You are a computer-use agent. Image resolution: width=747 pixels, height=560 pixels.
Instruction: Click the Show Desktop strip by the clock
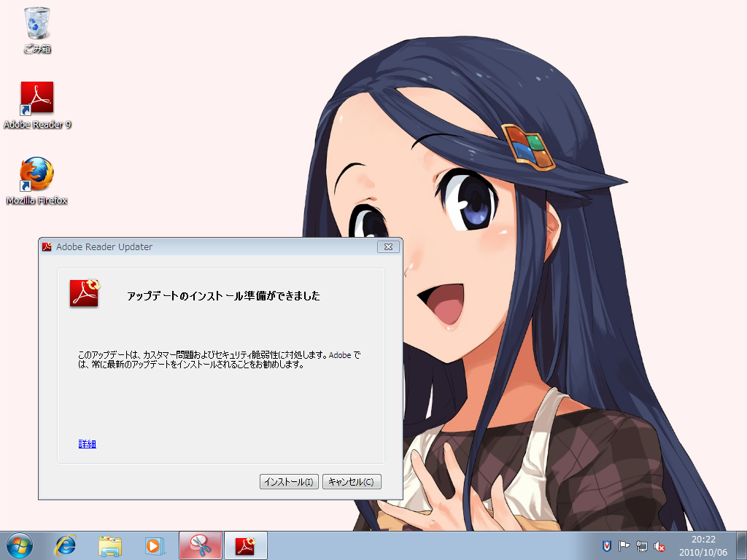pyautogui.click(x=742, y=545)
